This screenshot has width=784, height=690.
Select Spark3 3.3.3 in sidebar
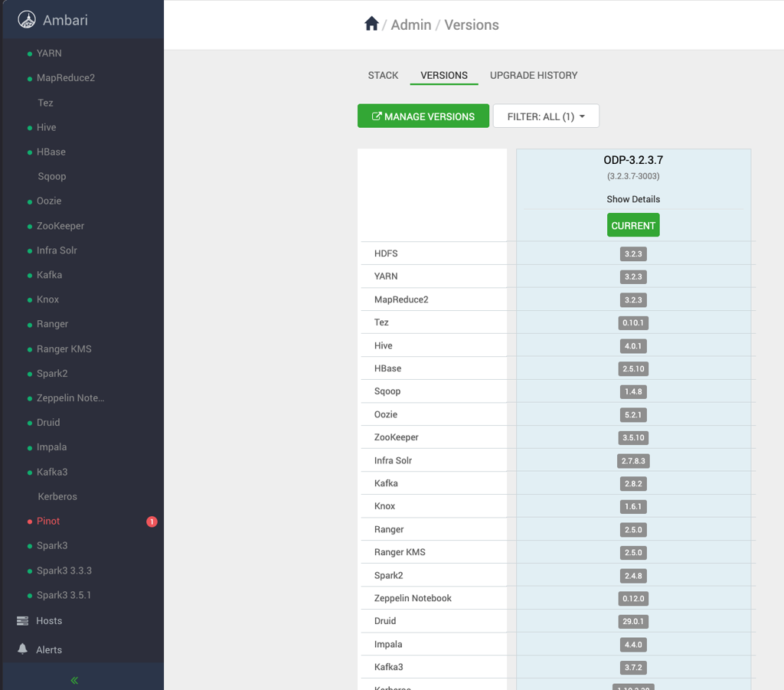click(64, 570)
